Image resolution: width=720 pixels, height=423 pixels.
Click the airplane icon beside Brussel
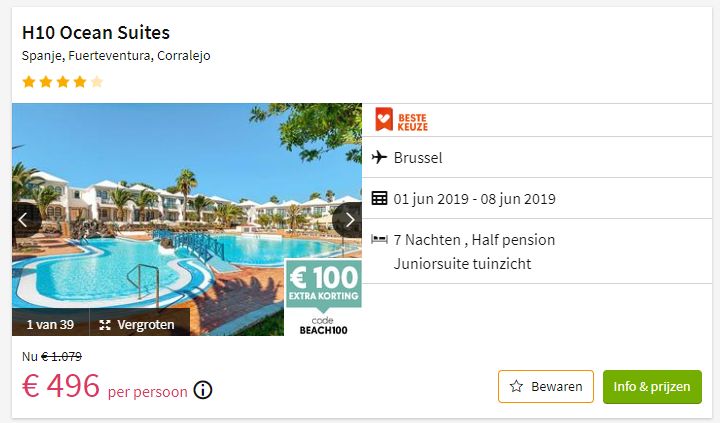pyautogui.click(x=379, y=157)
